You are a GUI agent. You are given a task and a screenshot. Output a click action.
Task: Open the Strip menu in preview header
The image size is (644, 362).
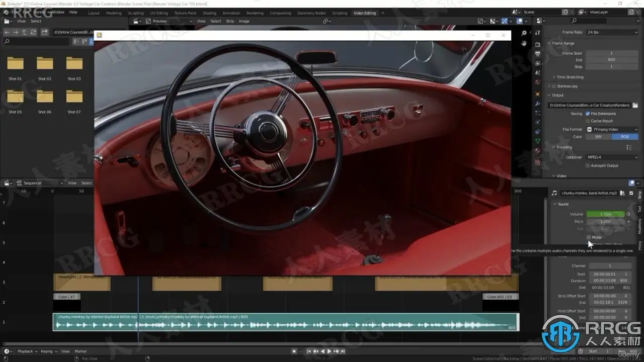click(x=230, y=21)
